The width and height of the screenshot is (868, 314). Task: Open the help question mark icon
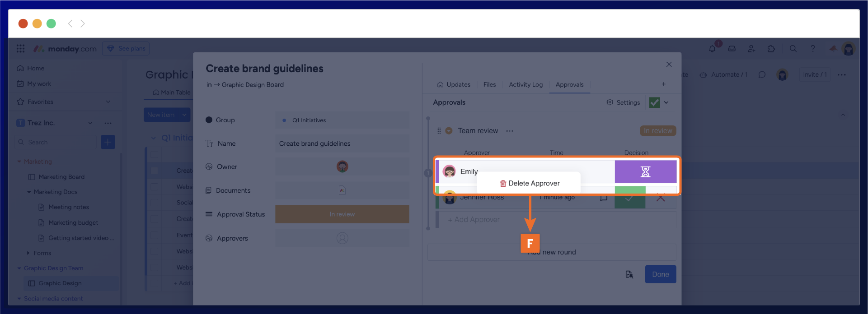(x=813, y=49)
